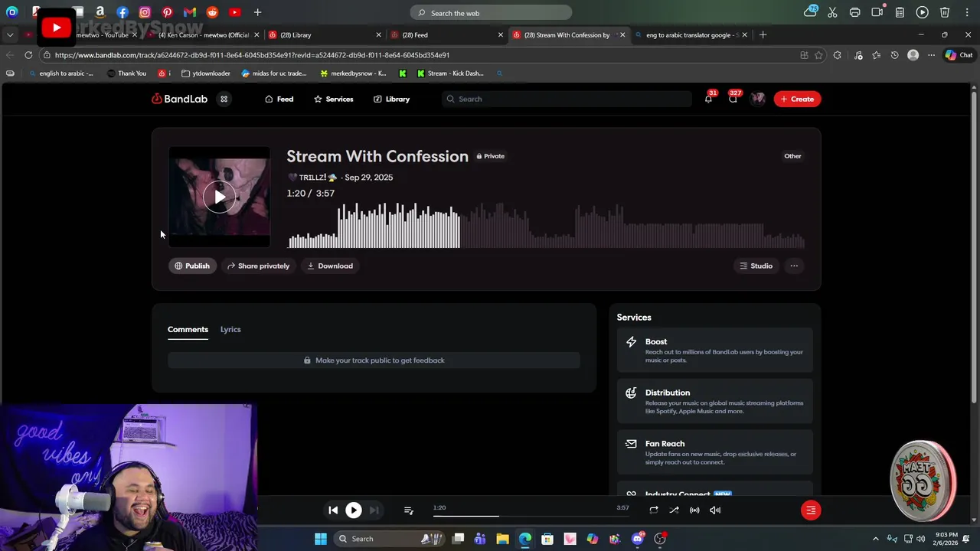This screenshot has width=980, height=551.
Task: Seek within the track waveform
Action: (546, 225)
